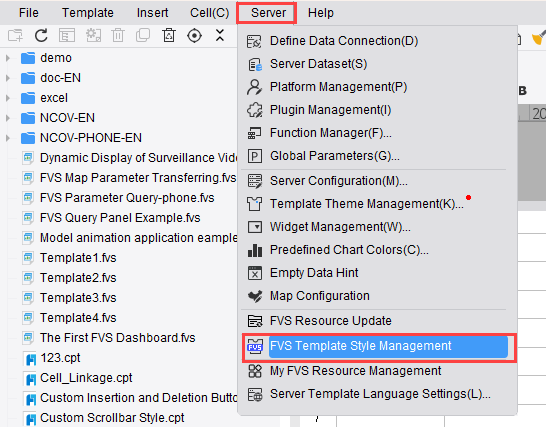Image resolution: width=546 pixels, height=427 pixels.
Task: Click the copy toolbar icon
Action: [143, 36]
